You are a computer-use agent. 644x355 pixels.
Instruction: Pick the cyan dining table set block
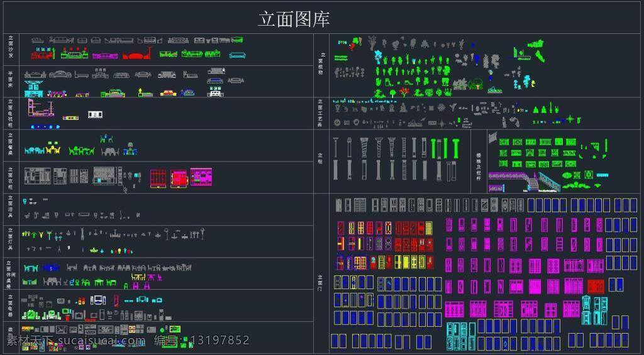coord(34,151)
